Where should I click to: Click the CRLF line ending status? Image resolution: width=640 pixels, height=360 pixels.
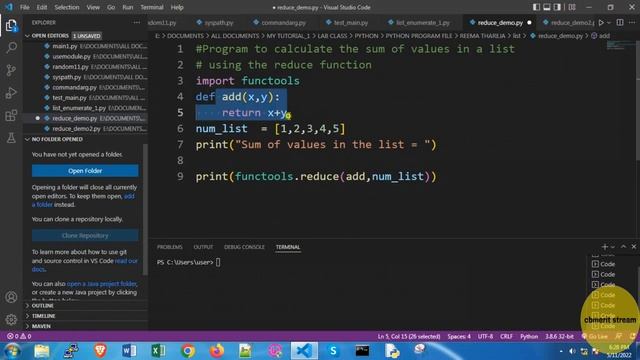click(x=506, y=336)
